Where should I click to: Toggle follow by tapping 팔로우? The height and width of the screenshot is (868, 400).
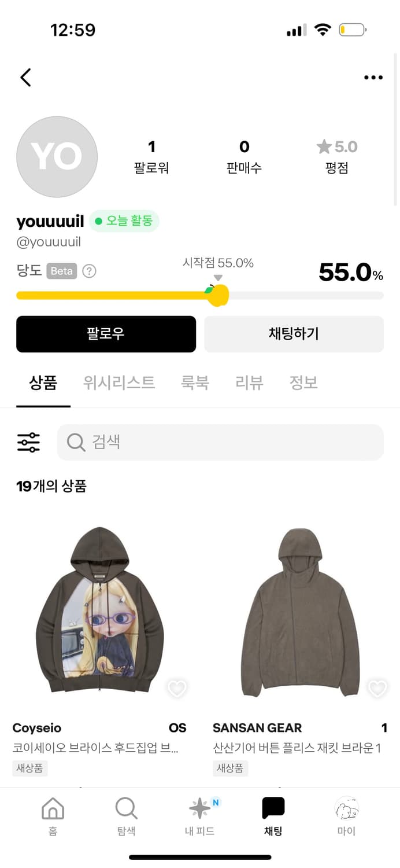click(x=106, y=334)
